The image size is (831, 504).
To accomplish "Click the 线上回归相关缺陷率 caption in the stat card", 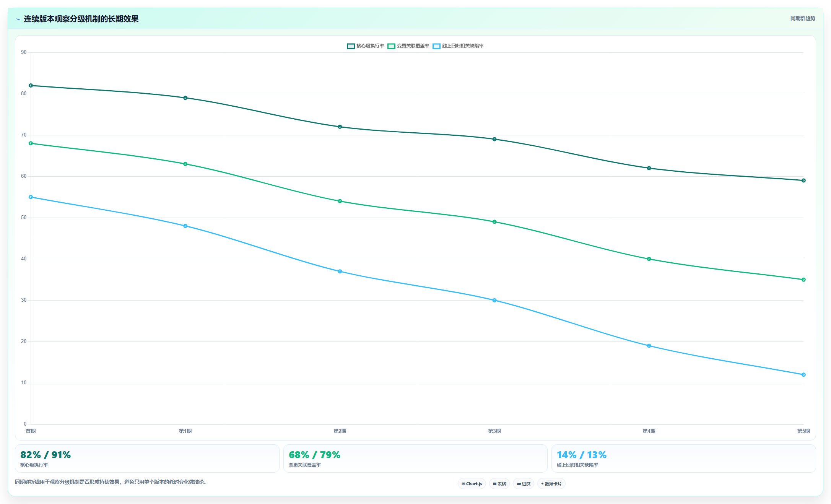I will 577,465.
